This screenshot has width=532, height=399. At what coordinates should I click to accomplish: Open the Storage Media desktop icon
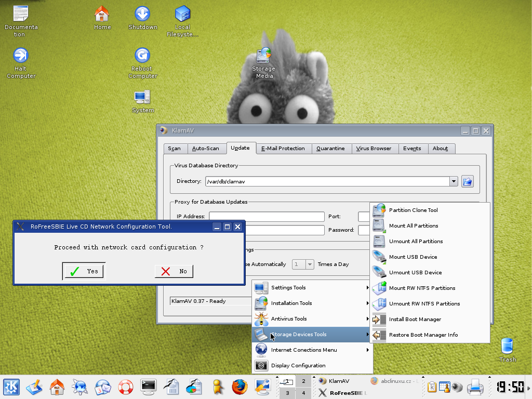point(264,63)
